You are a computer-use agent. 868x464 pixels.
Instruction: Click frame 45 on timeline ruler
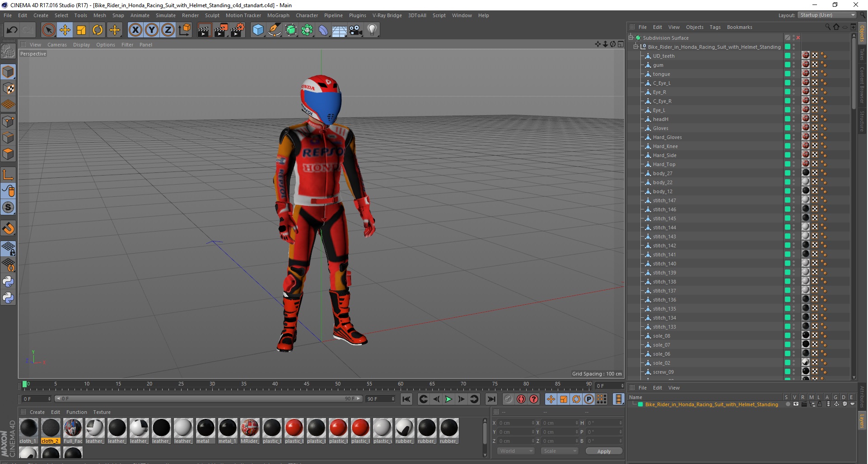coord(307,385)
